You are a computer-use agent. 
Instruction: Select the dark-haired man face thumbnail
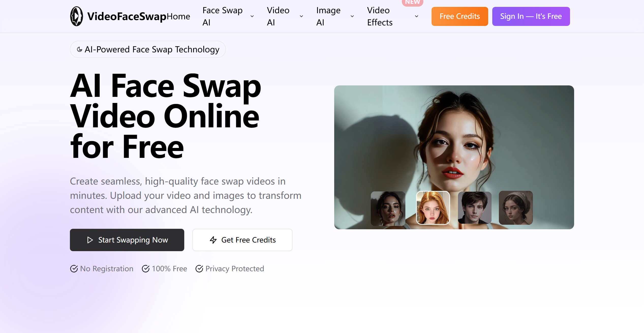[474, 208]
